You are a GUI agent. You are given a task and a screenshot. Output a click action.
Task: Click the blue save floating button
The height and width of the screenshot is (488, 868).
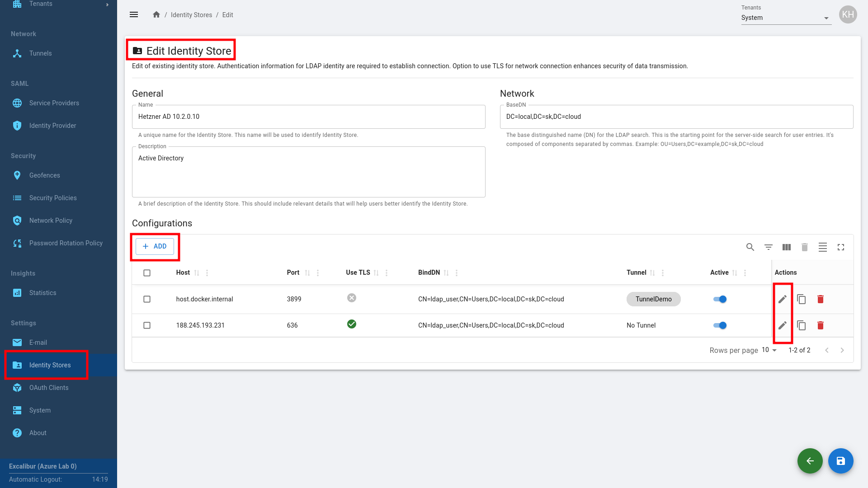(840, 461)
